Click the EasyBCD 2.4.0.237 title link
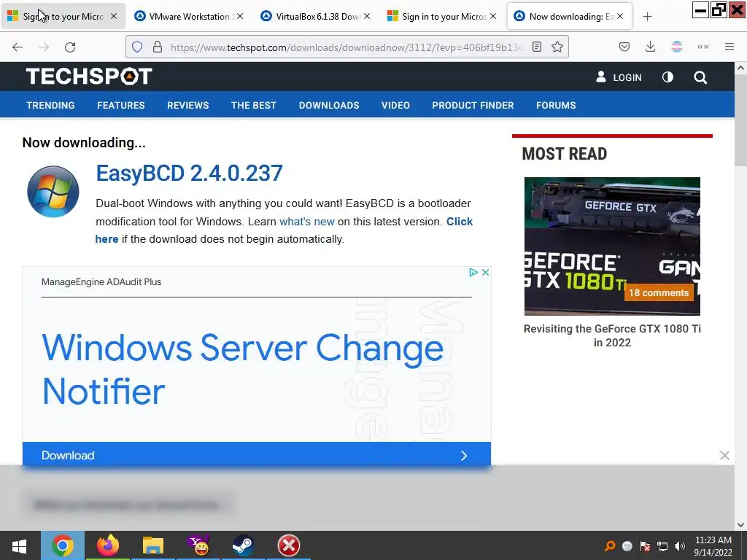 pos(189,174)
